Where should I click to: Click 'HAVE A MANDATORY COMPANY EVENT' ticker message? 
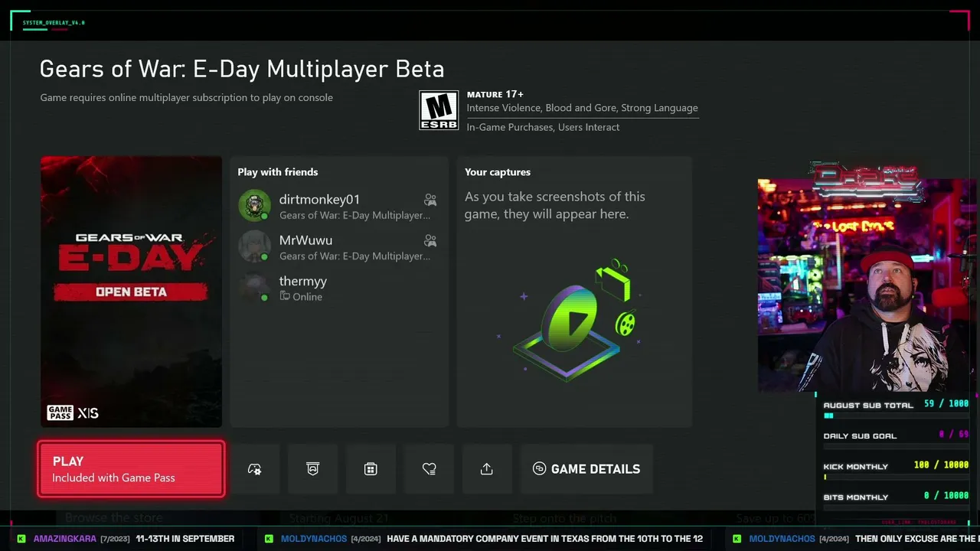[544, 539]
